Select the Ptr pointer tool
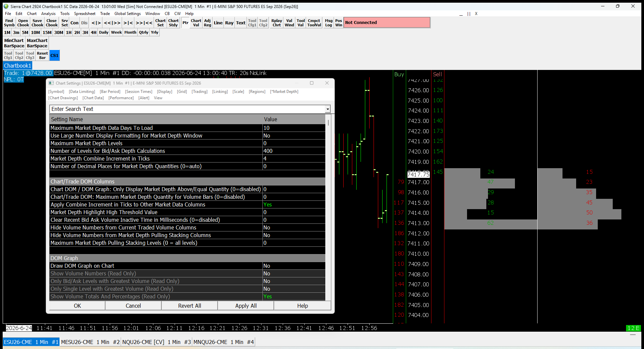The width and height of the screenshot is (644, 349). tap(185, 23)
